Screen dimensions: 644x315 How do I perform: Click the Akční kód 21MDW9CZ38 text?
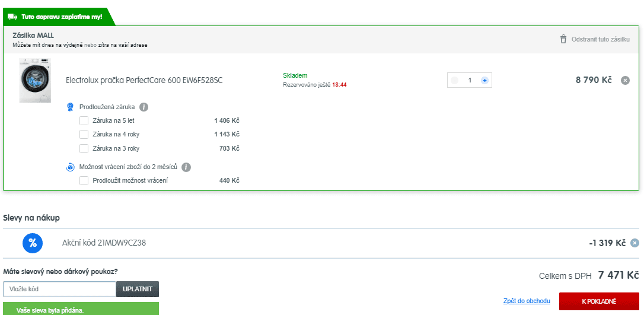(104, 243)
